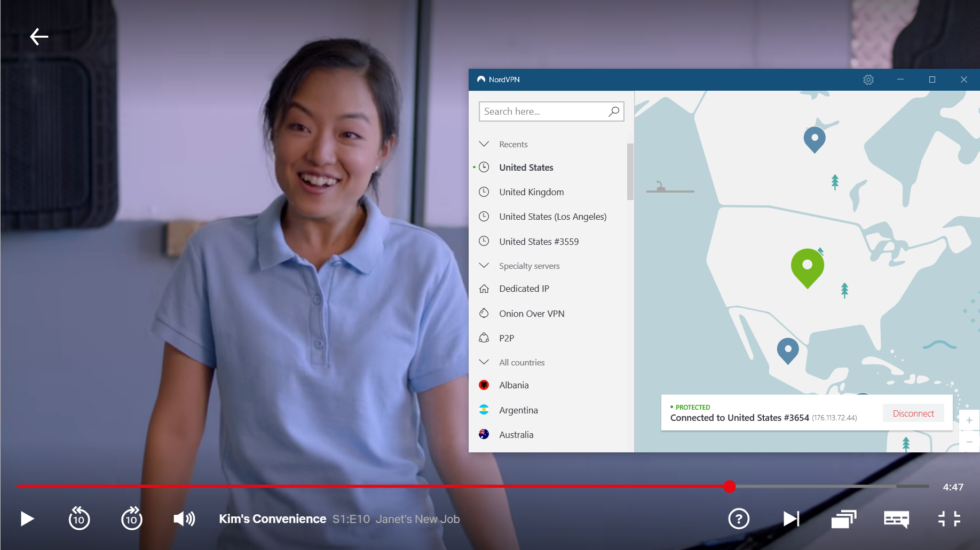Click the server list scrollbar
This screenshot has height=550, width=980.
630,172
